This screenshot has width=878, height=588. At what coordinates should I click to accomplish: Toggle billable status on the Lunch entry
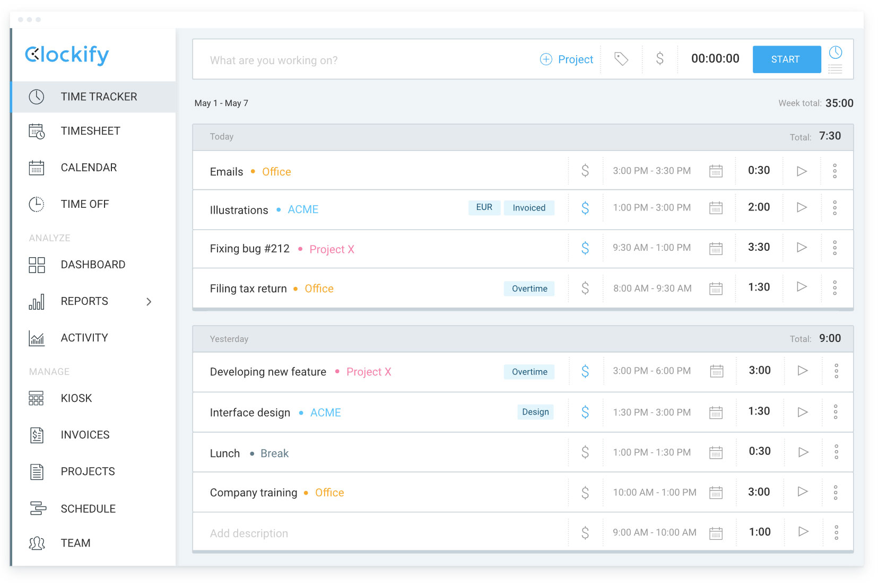[585, 452]
